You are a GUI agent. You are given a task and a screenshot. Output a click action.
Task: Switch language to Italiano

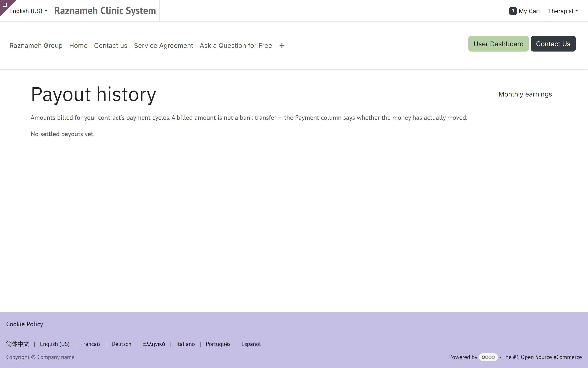[x=185, y=344]
